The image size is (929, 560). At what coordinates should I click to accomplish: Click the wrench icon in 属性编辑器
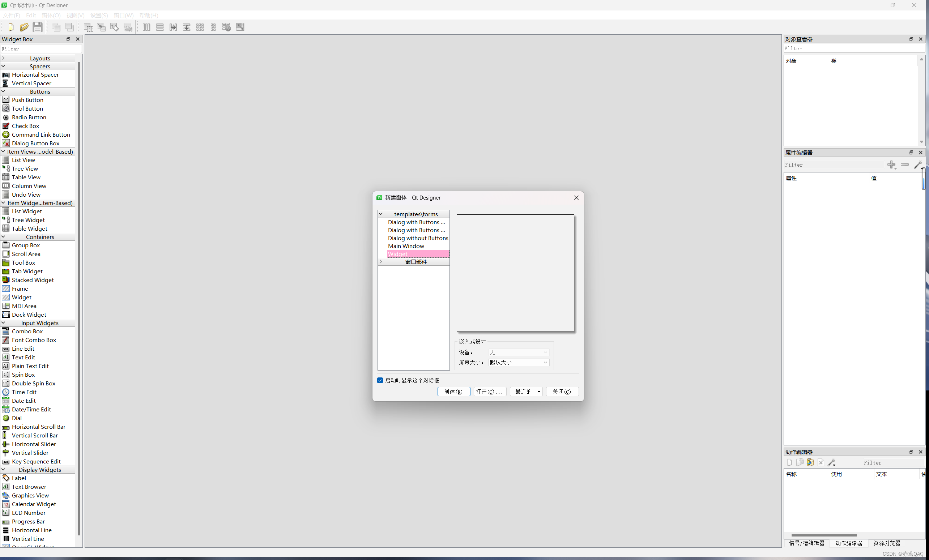coord(918,165)
